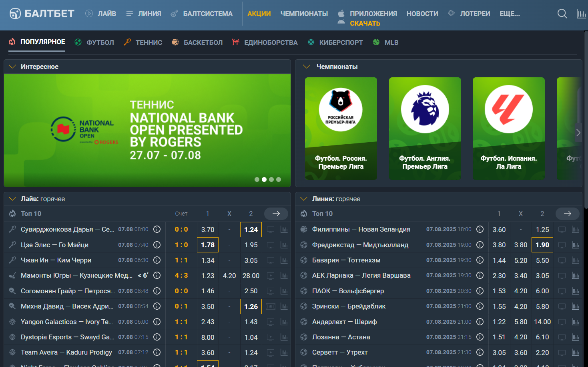Open ЛАЙВ section in header
The image size is (588, 367).
coord(101,14)
